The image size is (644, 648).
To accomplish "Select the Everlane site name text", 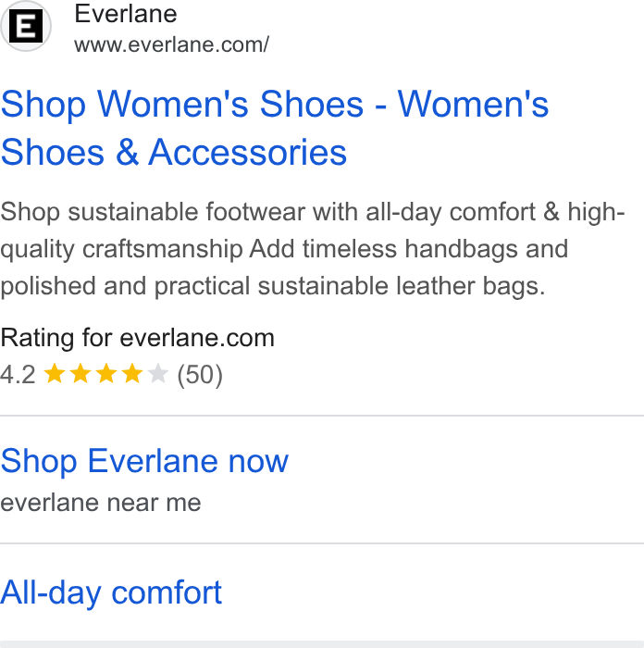I will click(126, 14).
